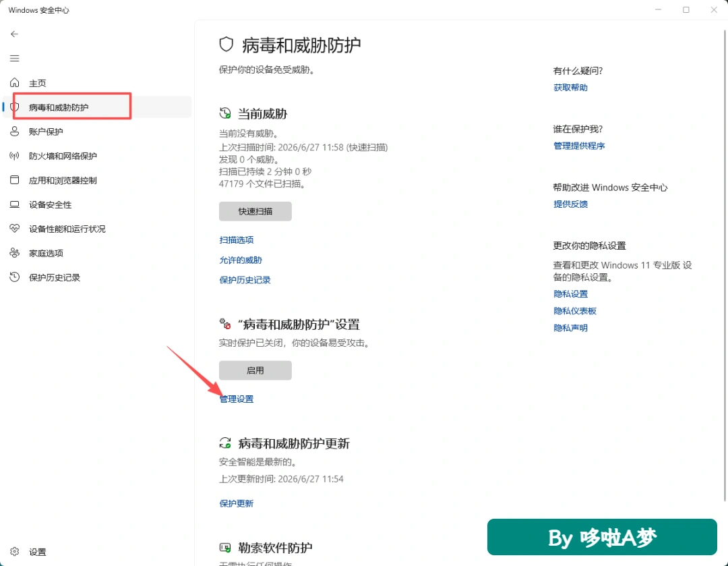
Task: Click the window icon for 应用和浏览器控制
Action: click(14, 180)
